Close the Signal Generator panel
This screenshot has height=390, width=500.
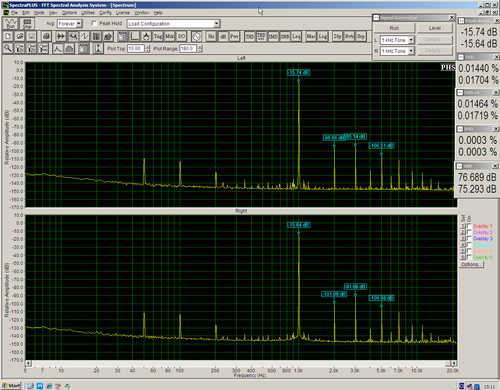tap(452, 17)
